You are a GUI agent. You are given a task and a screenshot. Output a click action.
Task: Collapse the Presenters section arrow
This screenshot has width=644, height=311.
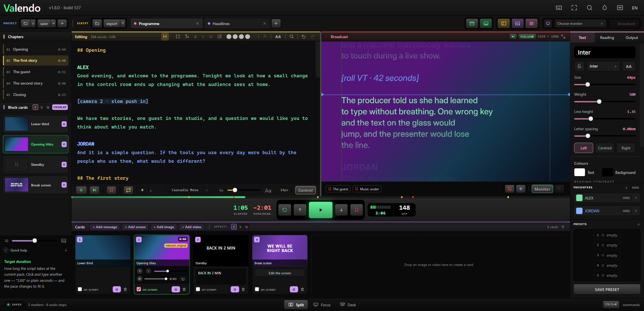click(x=626, y=188)
